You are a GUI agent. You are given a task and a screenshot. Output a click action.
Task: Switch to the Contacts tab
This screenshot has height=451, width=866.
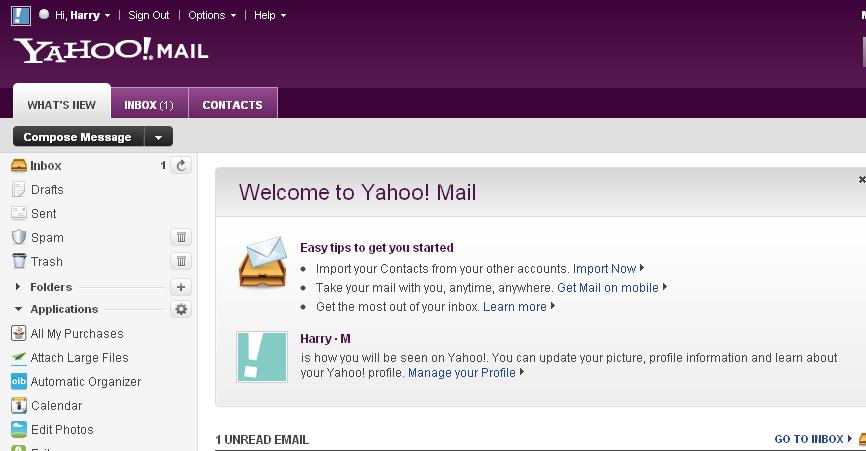tap(232, 105)
